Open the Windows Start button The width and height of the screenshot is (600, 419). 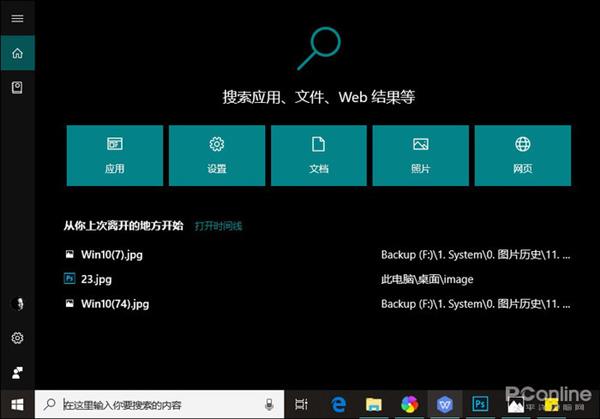17,404
